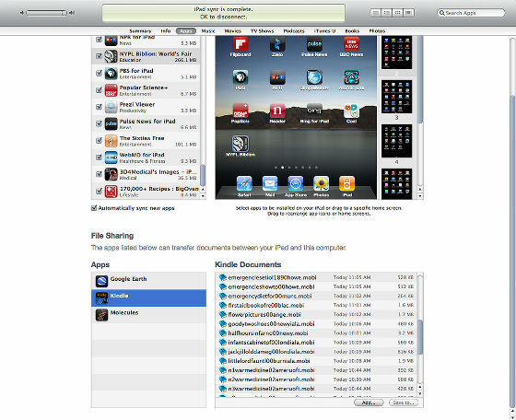516x420 pixels.
Task: Toggle the WebMD for iPad sync checkbox
Action: [99, 157]
